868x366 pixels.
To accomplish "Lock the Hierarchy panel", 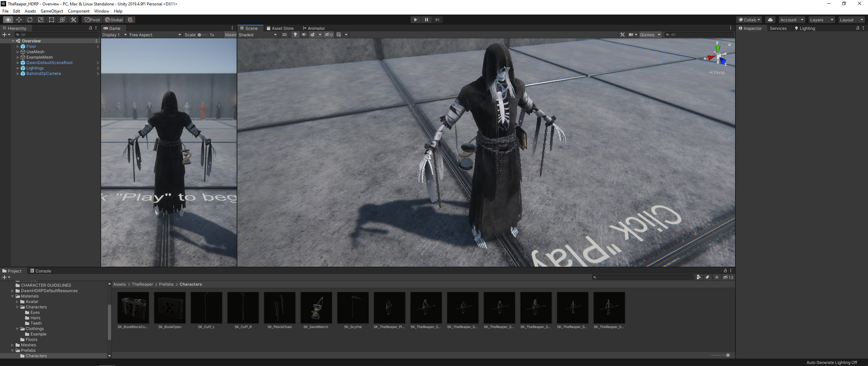I will tap(91, 28).
